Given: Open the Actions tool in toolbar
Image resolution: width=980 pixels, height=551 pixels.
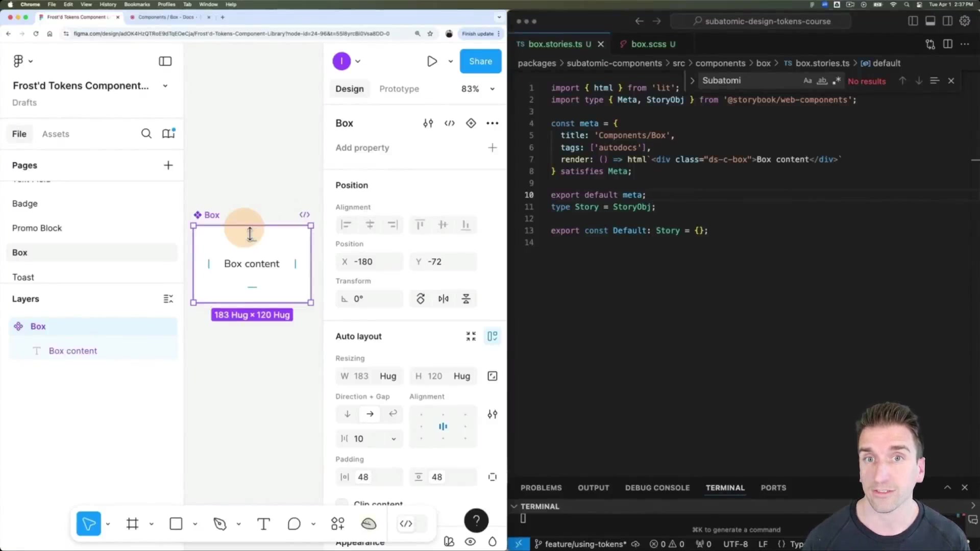Looking at the screenshot, I should [337, 523].
